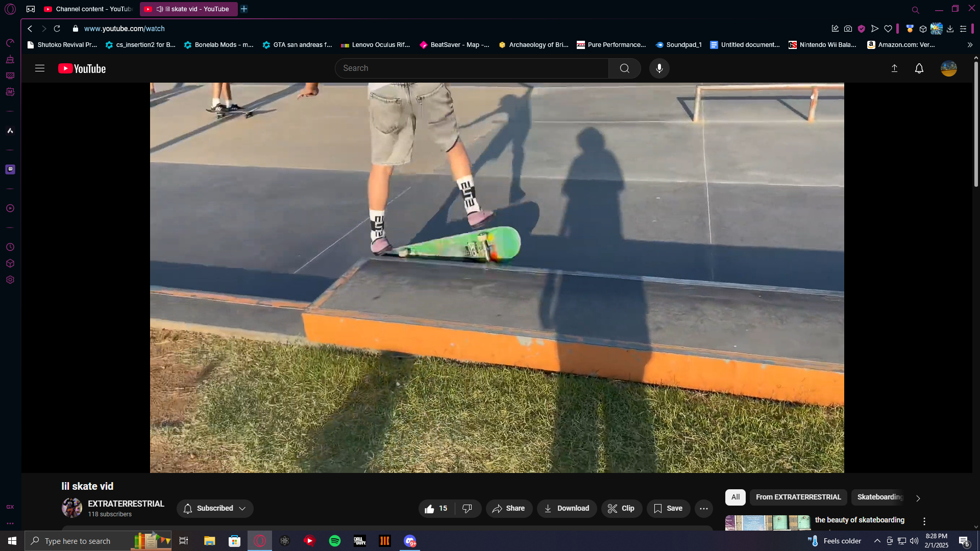The width and height of the screenshot is (980, 551).
Task: Open YouTube notifications bell
Action: [x=919, y=68]
